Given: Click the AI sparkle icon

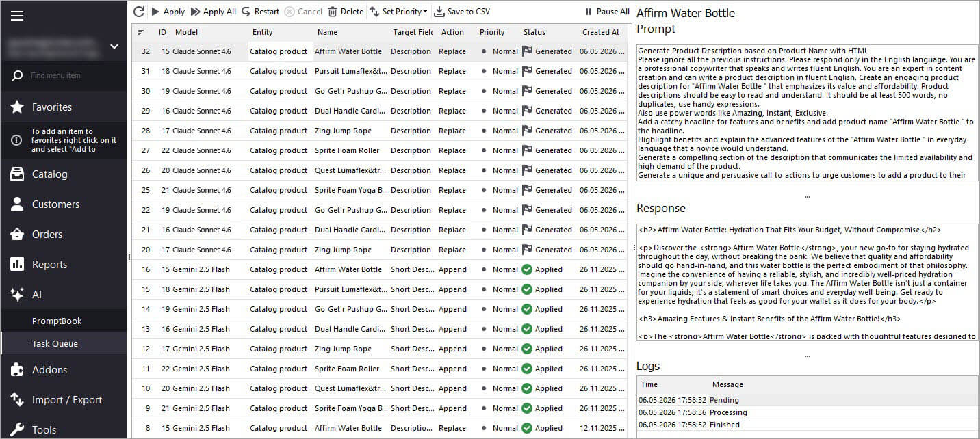Looking at the screenshot, I should pos(17,294).
